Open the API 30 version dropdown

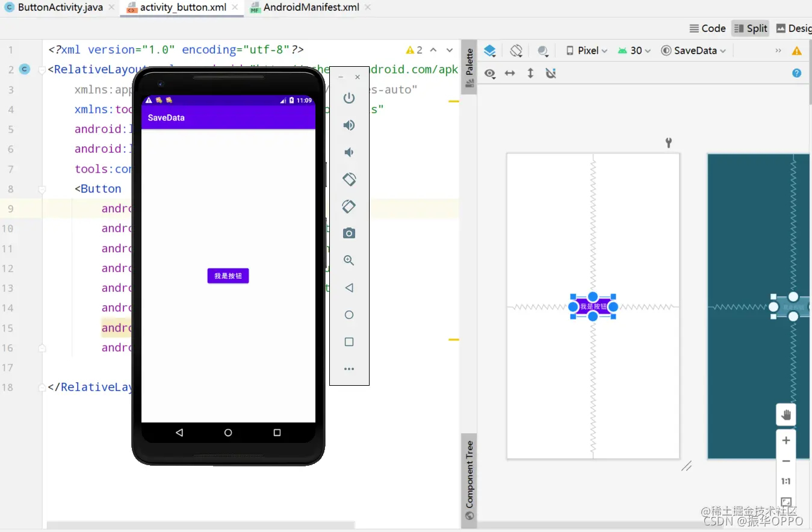tap(634, 51)
